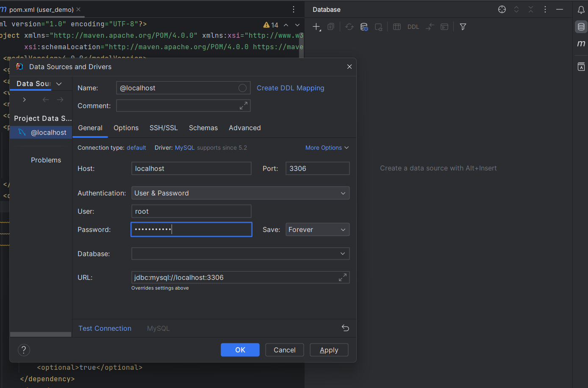588x388 pixels.
Task: Open the editor tabs options menu
Action: [x=294, y=9]
